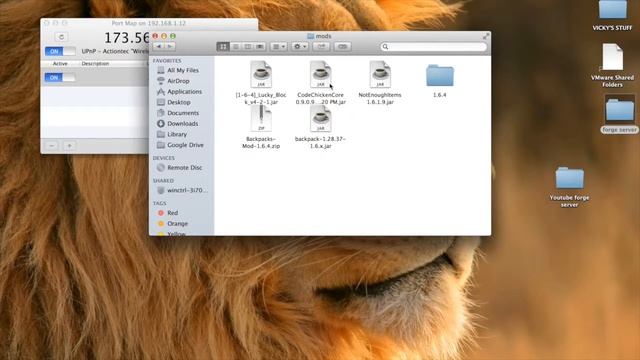640x360 pixels.
Task: Click the Tags sidebar heading
Action: [160, 203]
